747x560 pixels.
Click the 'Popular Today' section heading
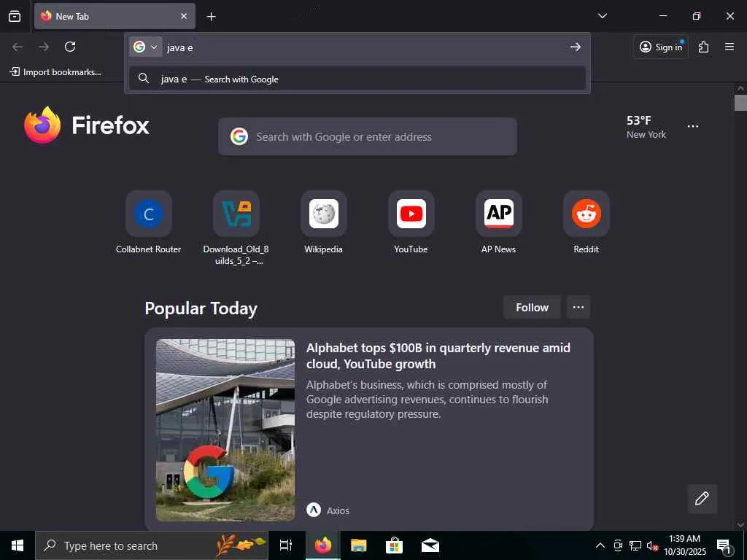(x=201, y=308)
